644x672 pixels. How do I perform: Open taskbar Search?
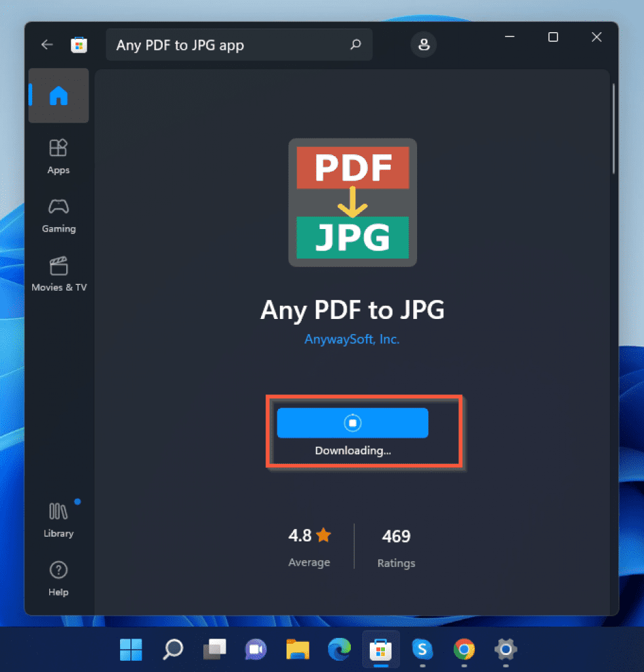172,649
